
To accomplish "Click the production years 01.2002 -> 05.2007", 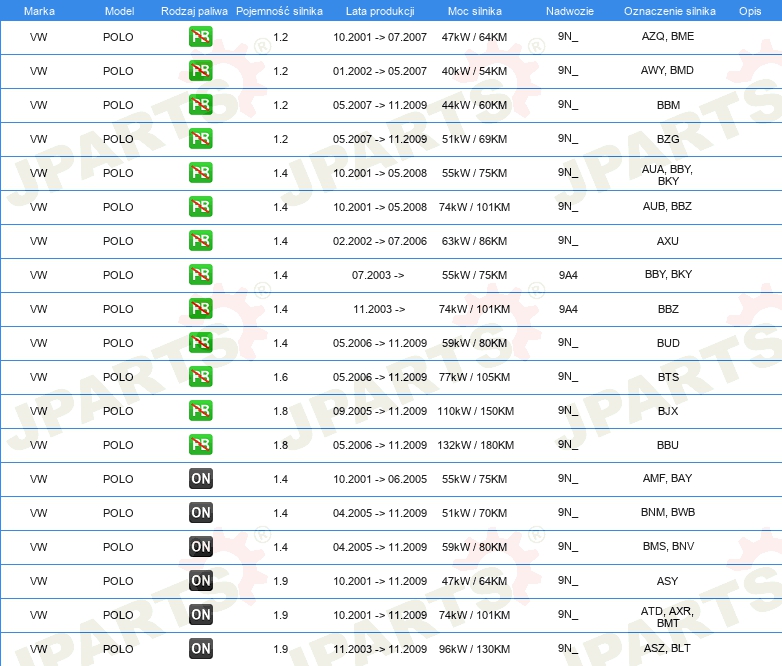I will [x=380, y=71].
